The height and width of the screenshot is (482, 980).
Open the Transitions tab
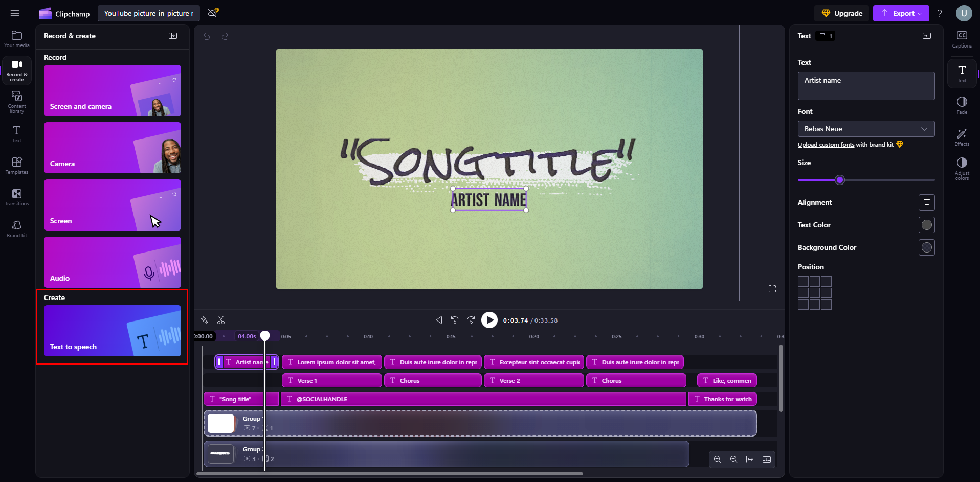point(17,197)
